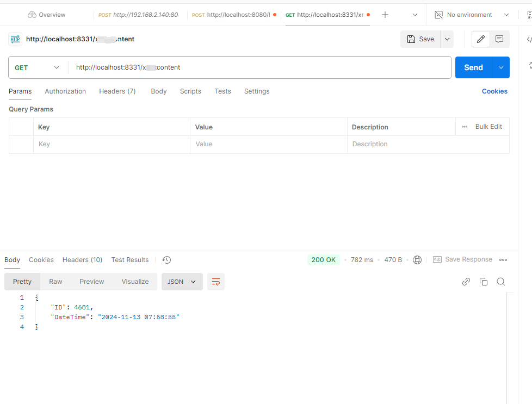
Task: Click Bulk Edit for query params
Action: [488, 127]
